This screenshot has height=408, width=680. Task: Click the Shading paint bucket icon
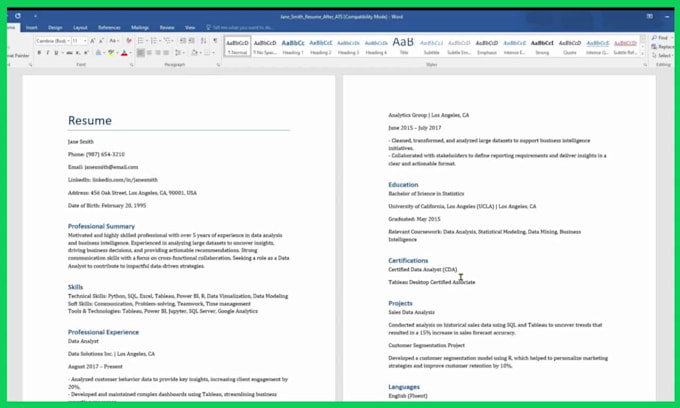(x=194, y=53)
